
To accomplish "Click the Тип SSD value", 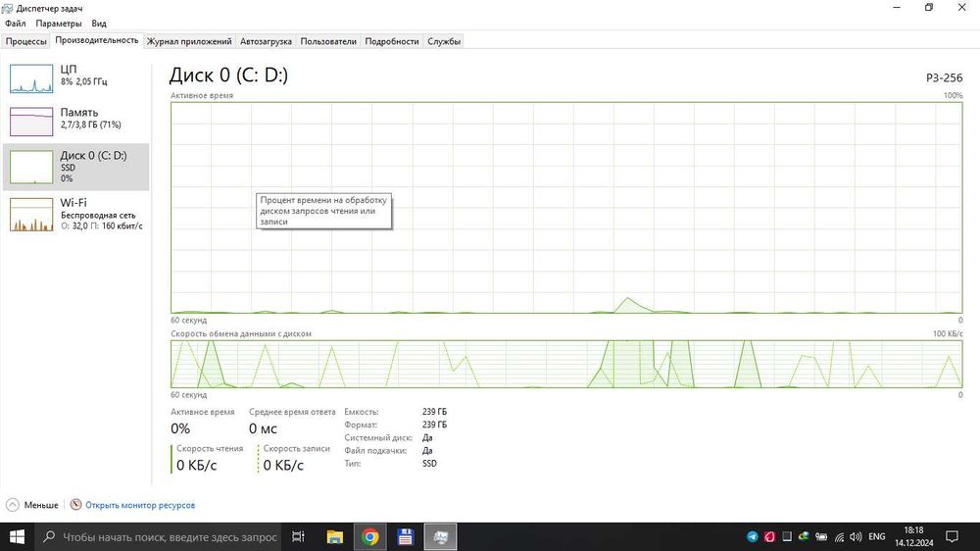I will pos(429,464).
